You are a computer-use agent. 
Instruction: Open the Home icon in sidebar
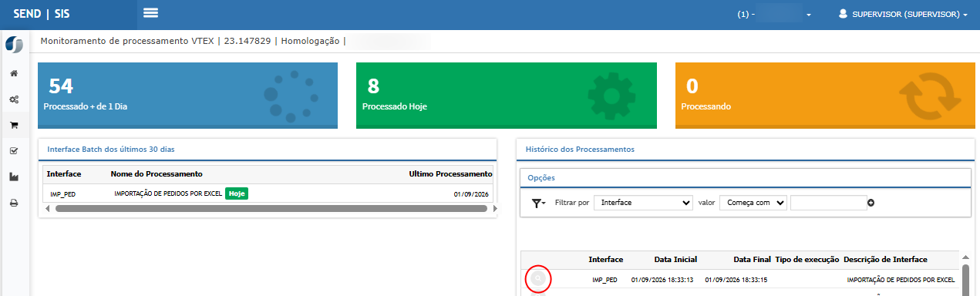pos(14,74)
